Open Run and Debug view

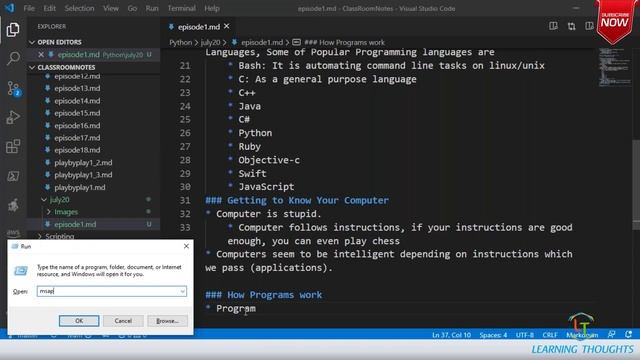(x=13, y=117)
